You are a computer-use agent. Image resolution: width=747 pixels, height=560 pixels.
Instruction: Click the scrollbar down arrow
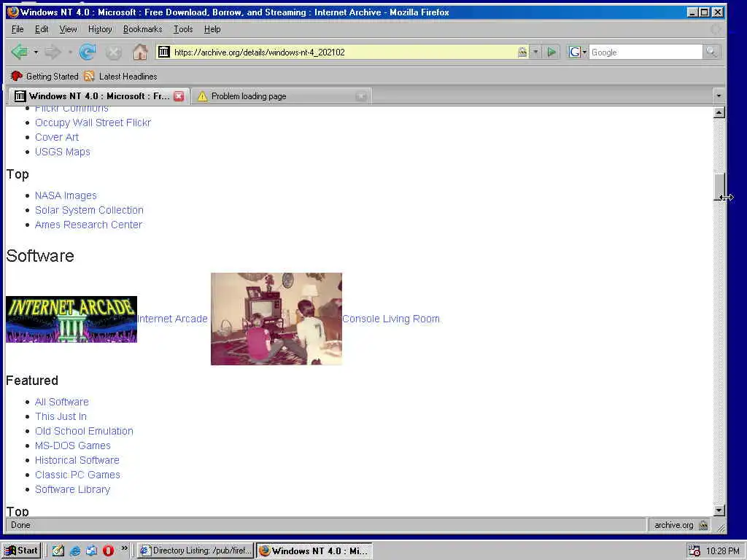coord(719,510)
